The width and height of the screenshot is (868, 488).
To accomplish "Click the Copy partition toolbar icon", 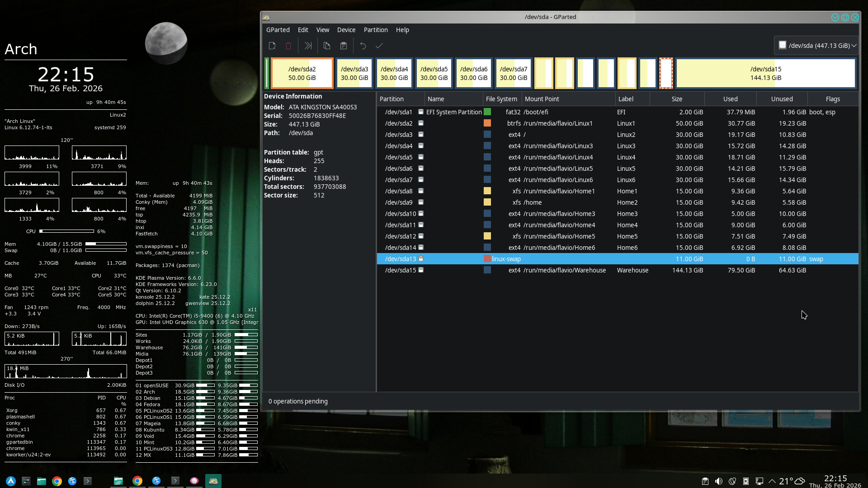I will click(x=327, y=46).
